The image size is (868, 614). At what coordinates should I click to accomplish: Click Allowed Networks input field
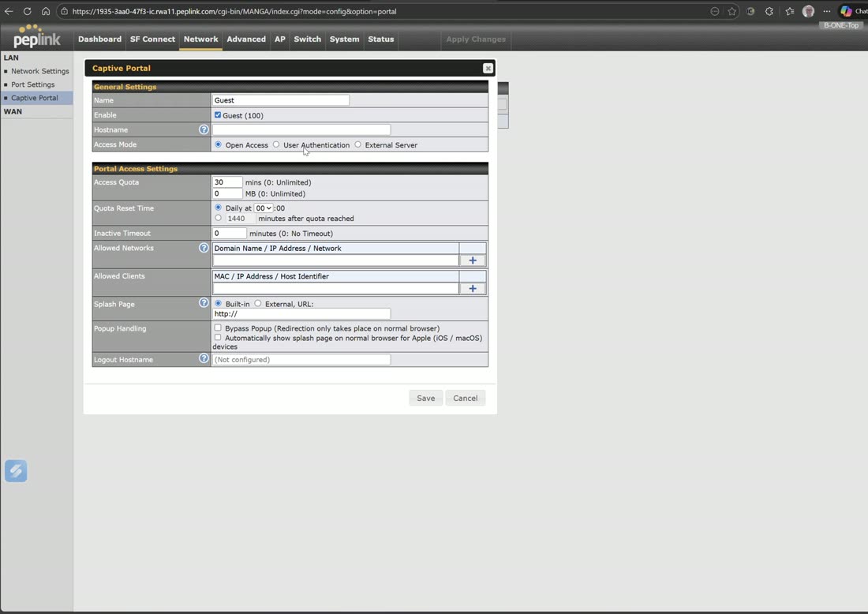pos(335,260)
